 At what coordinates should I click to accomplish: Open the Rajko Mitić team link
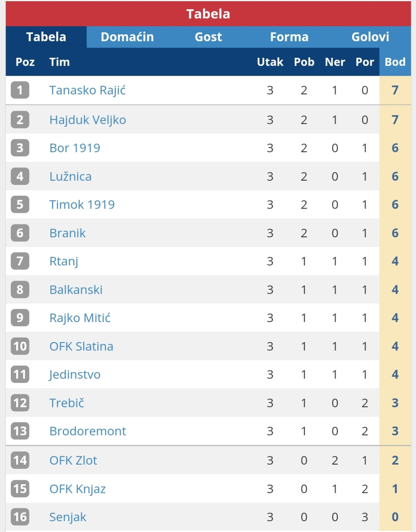tap(80, 318)
